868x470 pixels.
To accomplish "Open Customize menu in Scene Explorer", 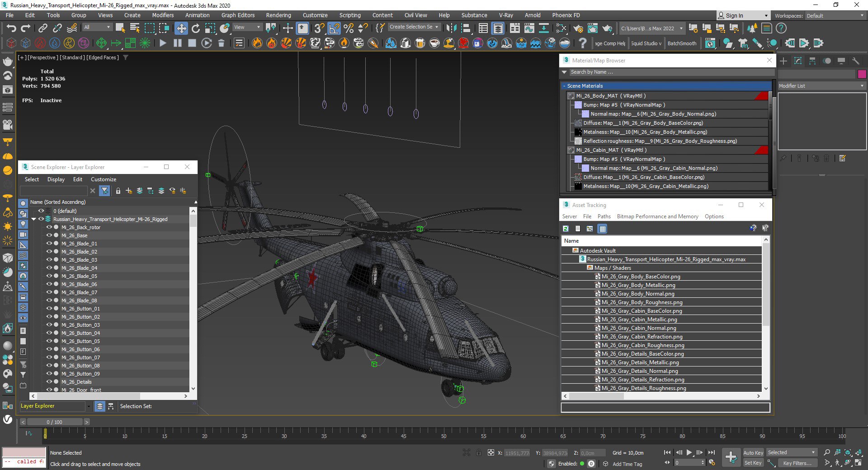I will [104, 179].
